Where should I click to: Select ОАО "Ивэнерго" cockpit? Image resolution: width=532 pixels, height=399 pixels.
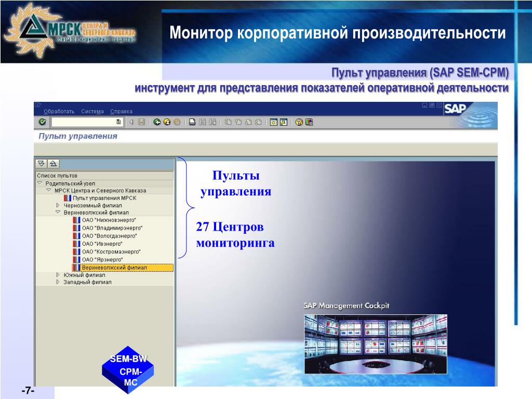(x=102, y=244)
